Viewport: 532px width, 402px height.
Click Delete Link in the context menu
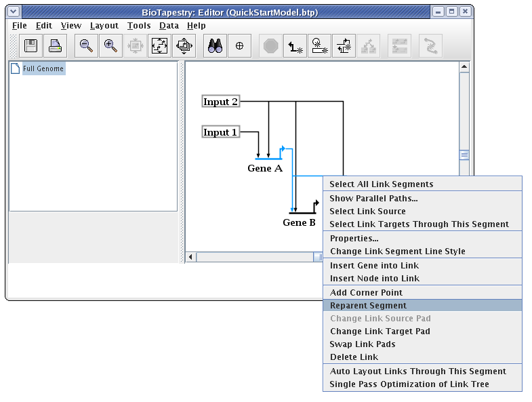[x=354, y=357]
